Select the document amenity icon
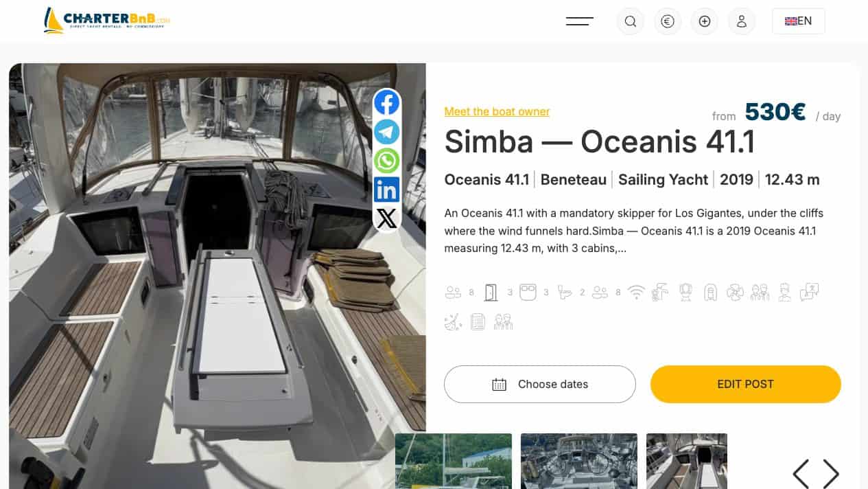The height and width of the screenshot is (489, 868). pos(478,321)
